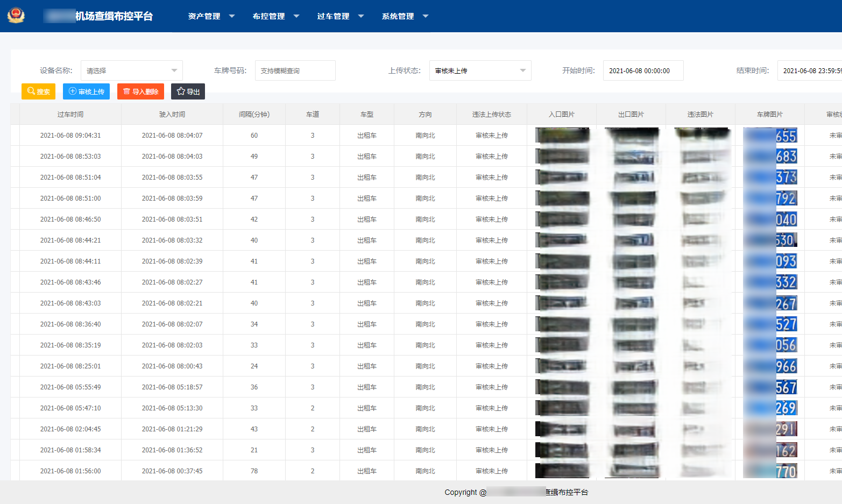Image resolution: width=842 pixels, height=504 pixels.
Task: Click the star icon on 导出 button
Action: (x=181, y=91)
